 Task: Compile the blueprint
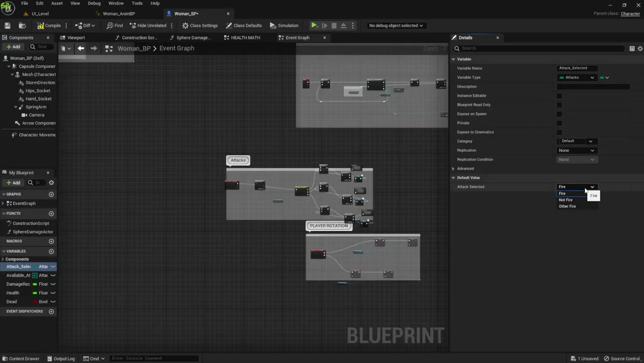tap(49, 25)
